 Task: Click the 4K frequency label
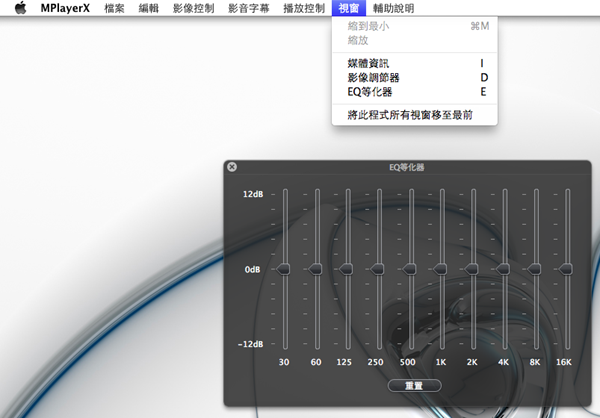503,362
